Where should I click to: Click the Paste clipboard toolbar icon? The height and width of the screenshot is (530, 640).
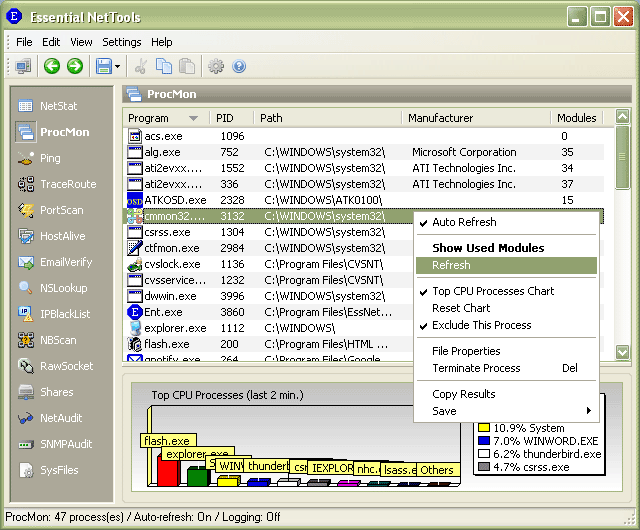click(x=187, y=66)
